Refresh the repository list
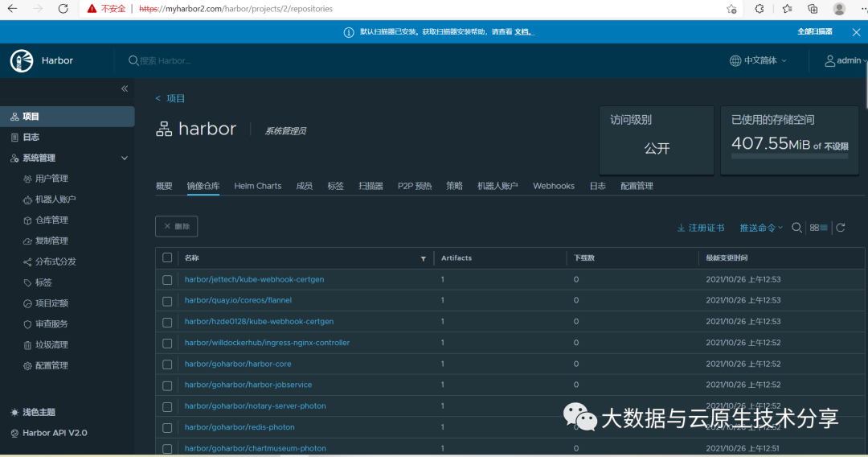The image size is (868, 457). (841, 228)
